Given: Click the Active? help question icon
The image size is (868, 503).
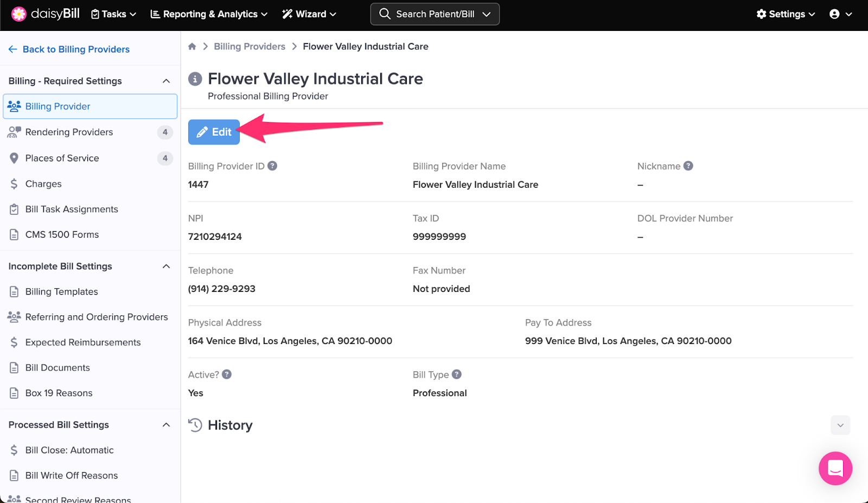Looking at the screenshot, I should [227, 374].
